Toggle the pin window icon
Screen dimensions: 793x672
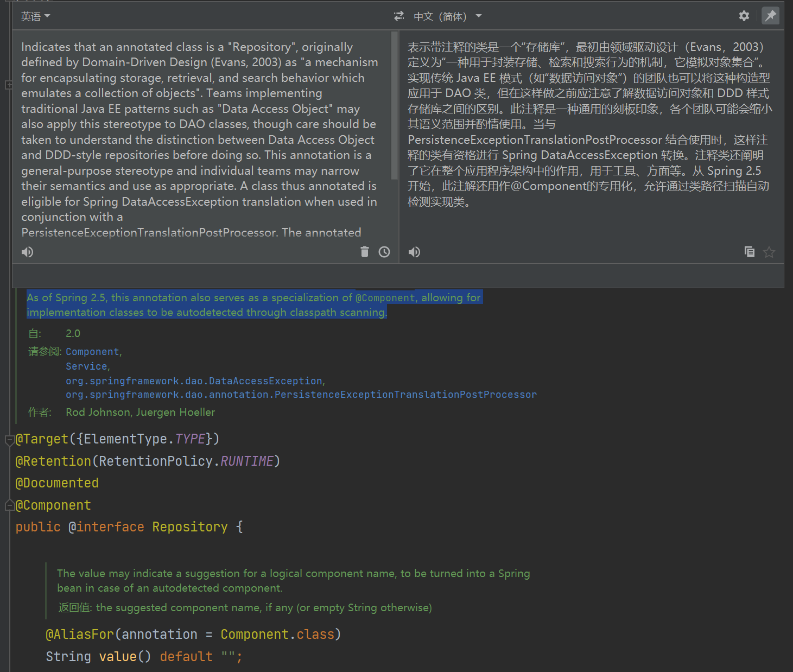point(770,16)
